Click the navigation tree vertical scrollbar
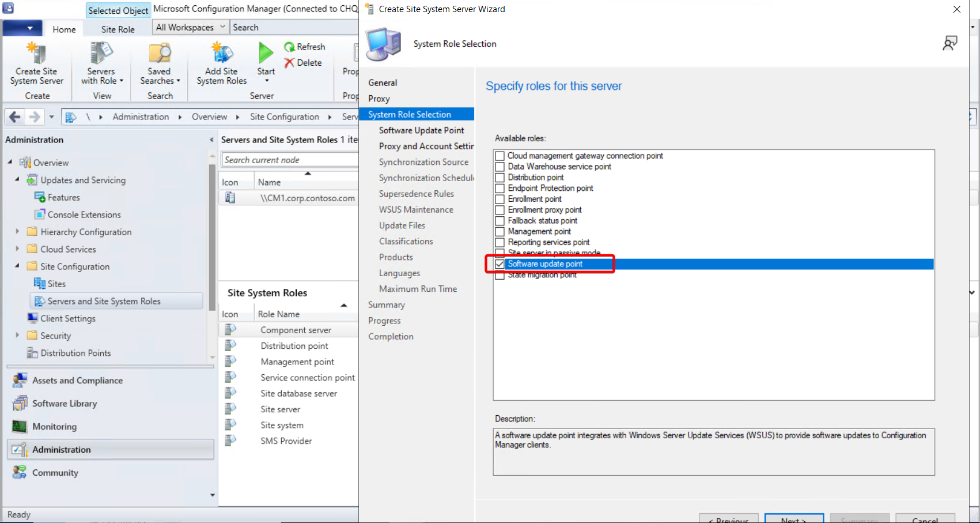 pos(212,236)
